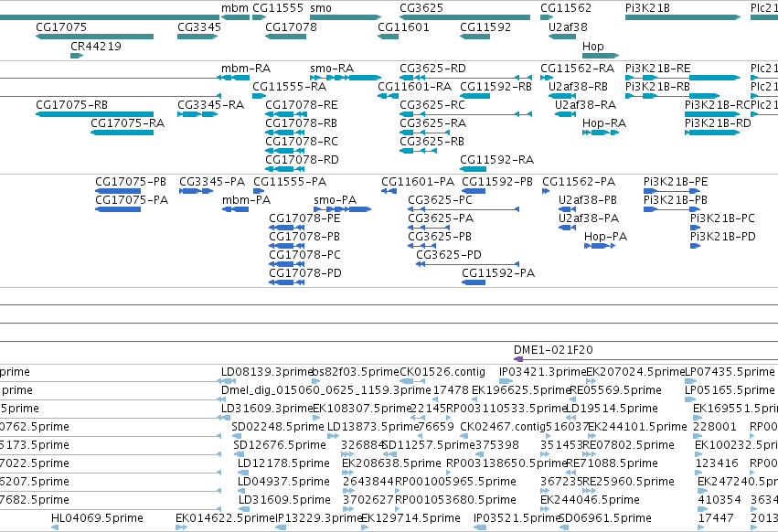The width and height of the screenshot is (778, 532).
Task: Open transcript CG3345-RA
Action: click(x=211, y=105)
